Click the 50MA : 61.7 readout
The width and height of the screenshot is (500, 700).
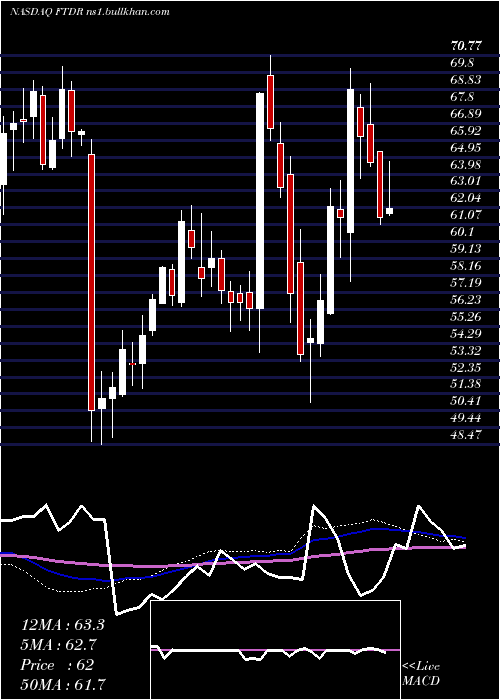63,684
